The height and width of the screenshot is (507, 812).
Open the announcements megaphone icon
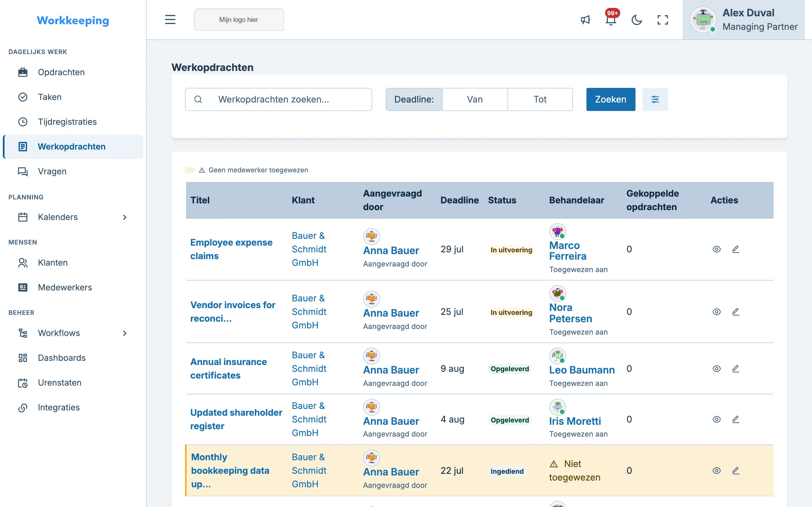[x=585, y=20]
